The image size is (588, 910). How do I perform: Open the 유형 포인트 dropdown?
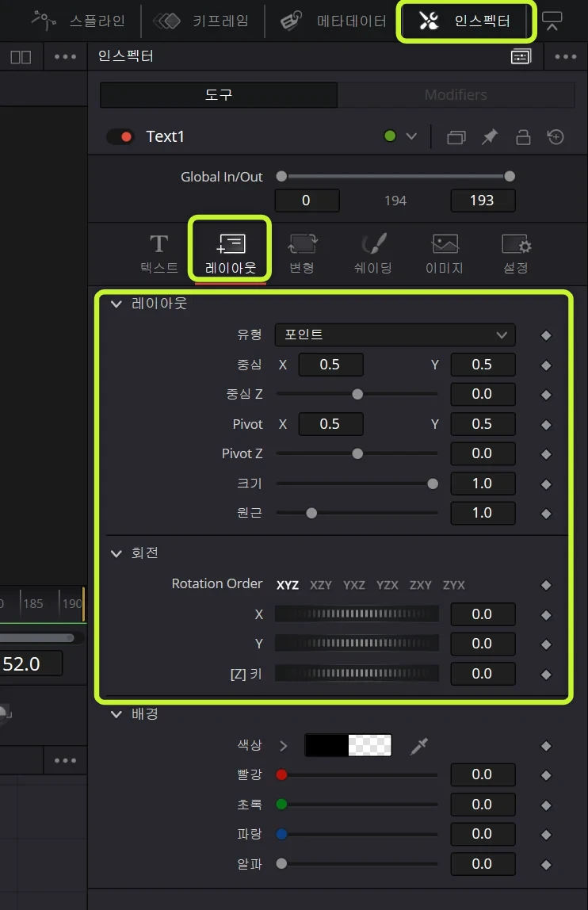click(x=395, y=335)
